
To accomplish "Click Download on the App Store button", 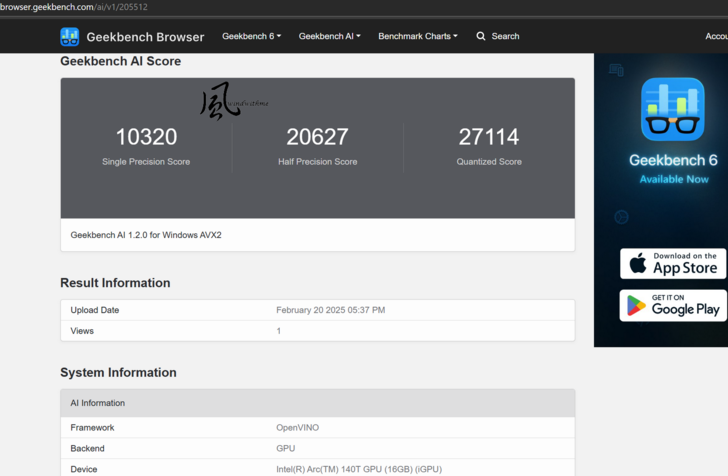I will pyautogui.click(x=673, y=264).
